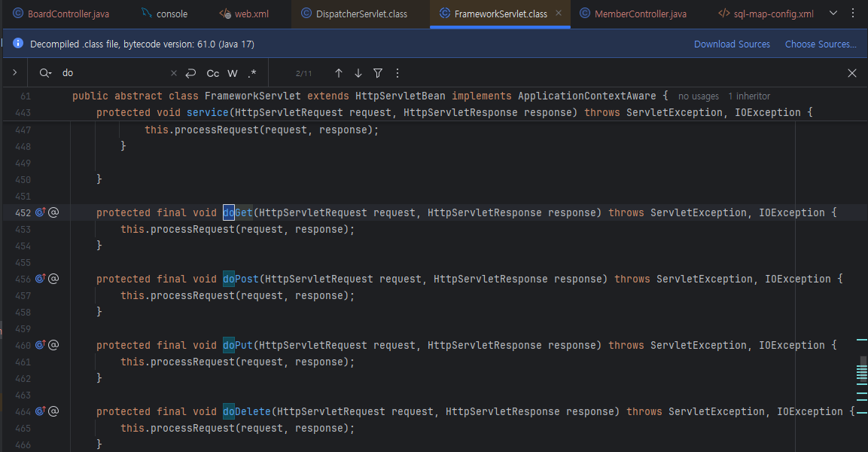Click the @ annotation gutter icon at line 452
Viewport: 868px width, 452px height.
click(53, 212)
